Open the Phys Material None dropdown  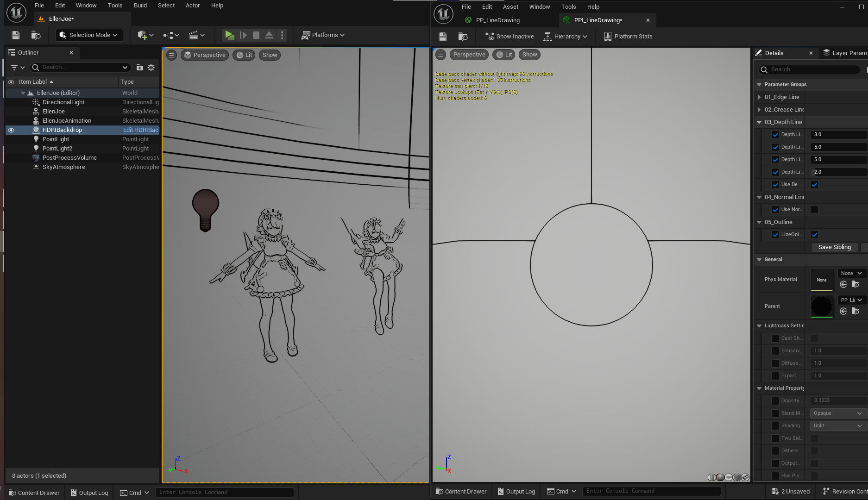pyautogui.click(x=851, y=273)
